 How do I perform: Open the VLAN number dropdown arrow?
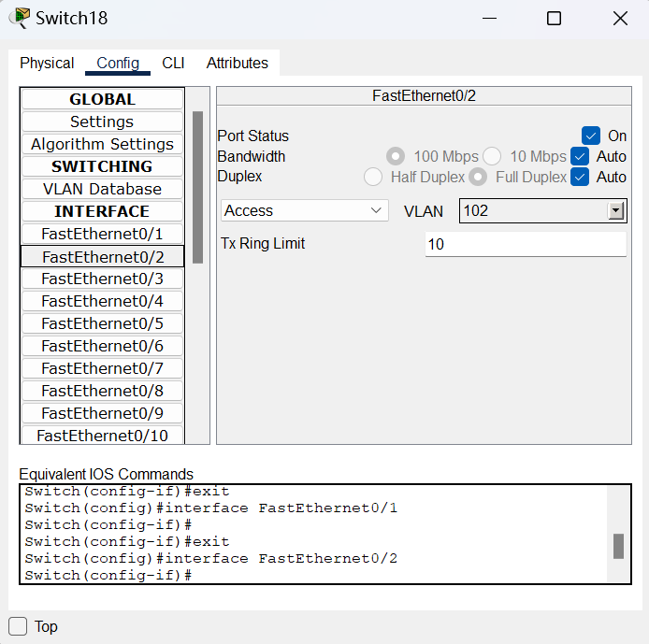pos(615,211)
